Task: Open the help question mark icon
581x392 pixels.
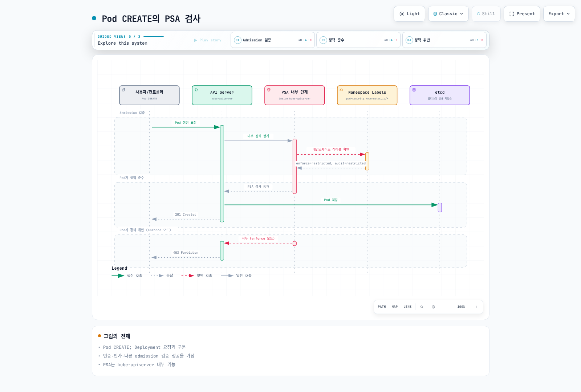Action: click(x=433, y=307)
